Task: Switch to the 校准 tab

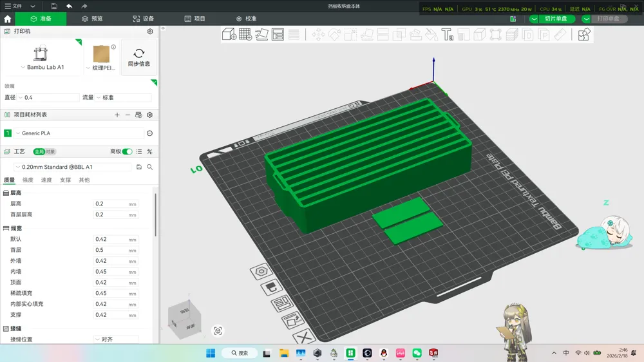Action: pos(246,19)
